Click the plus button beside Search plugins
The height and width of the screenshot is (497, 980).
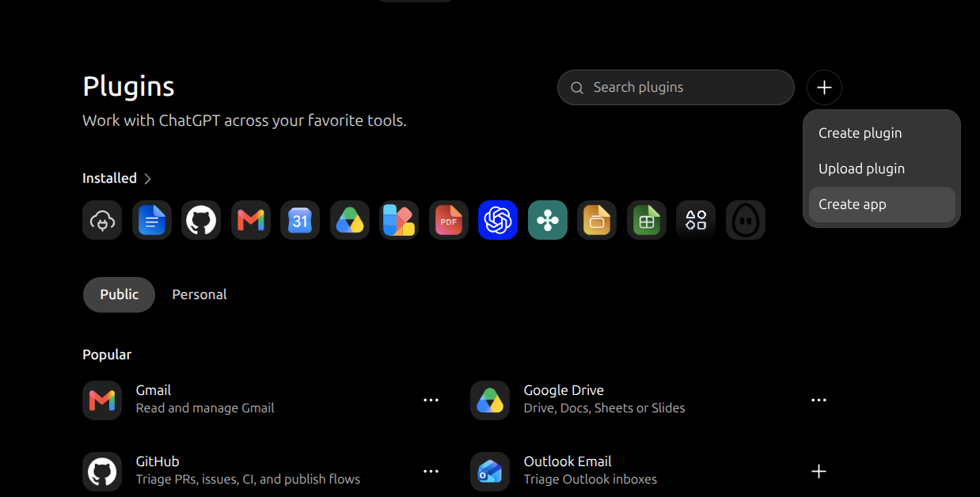824,87
